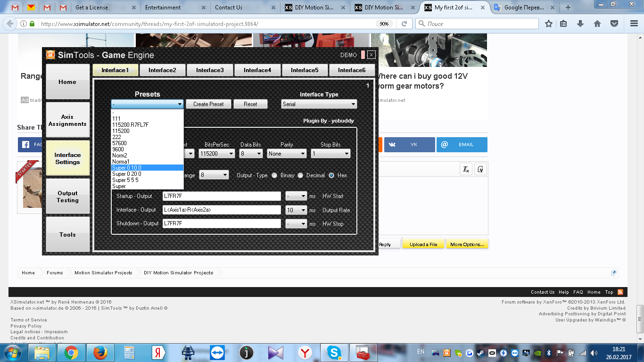Viewport: 644px width, 362px height.
Task: Click the Create Preset button
Action: pos(208,104)
